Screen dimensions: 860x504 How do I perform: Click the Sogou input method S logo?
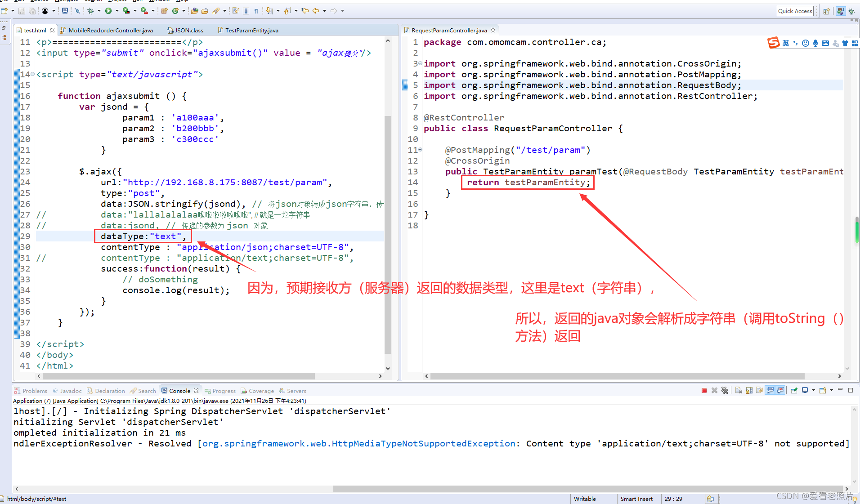point(773,43)
